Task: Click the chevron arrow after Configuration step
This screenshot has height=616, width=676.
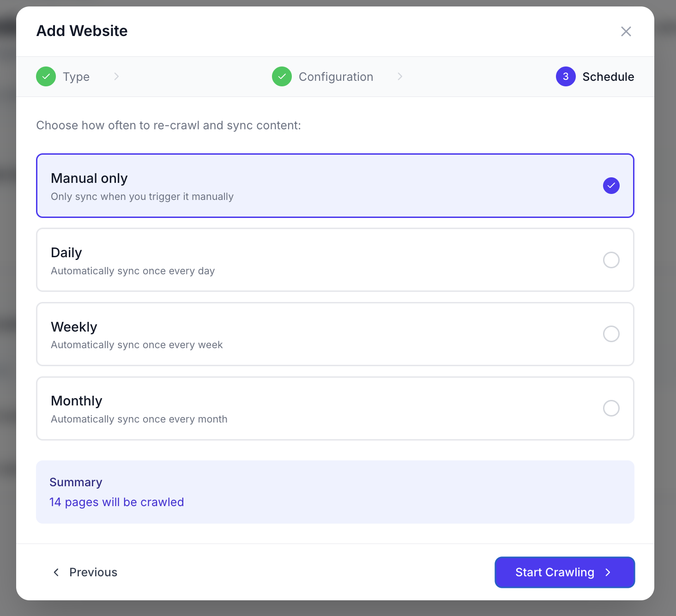Action: [400, 77]
